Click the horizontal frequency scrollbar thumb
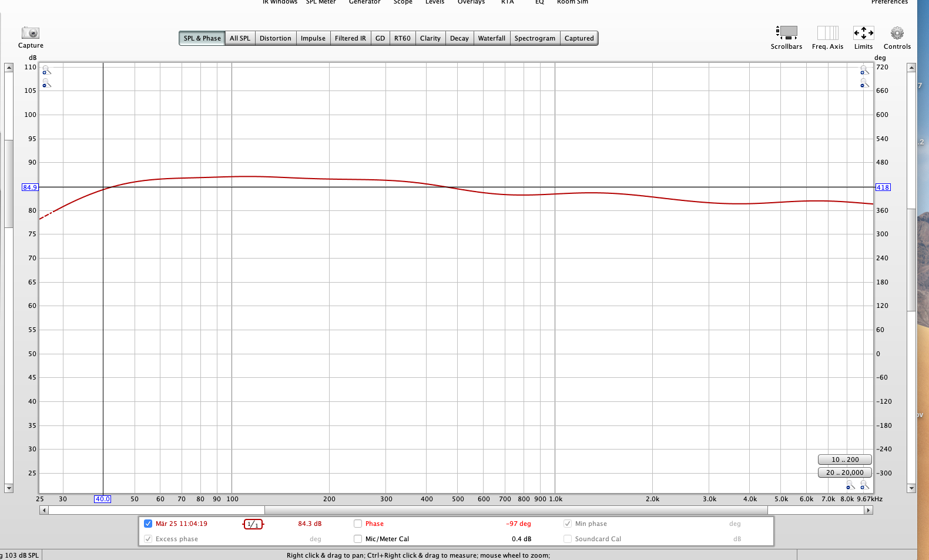The width and height of the screenshot is (929, 560). coord(515,510)
